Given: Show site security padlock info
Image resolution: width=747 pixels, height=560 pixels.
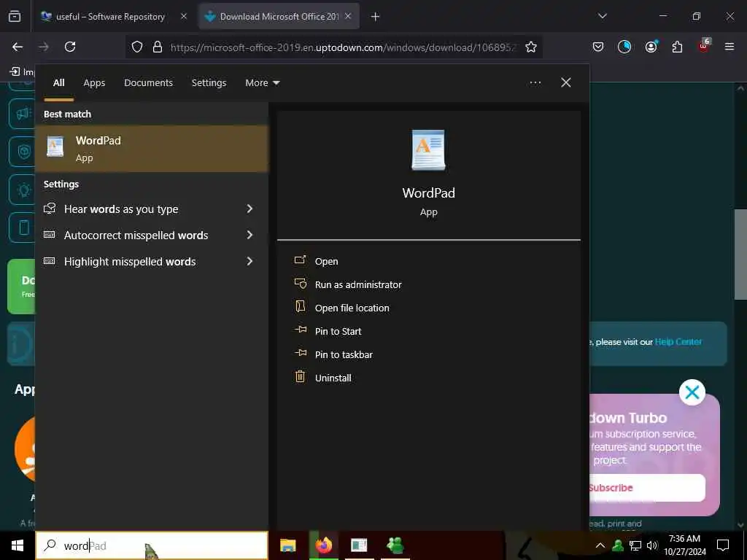Looking at the screenshot, I should tap(158, 47).
